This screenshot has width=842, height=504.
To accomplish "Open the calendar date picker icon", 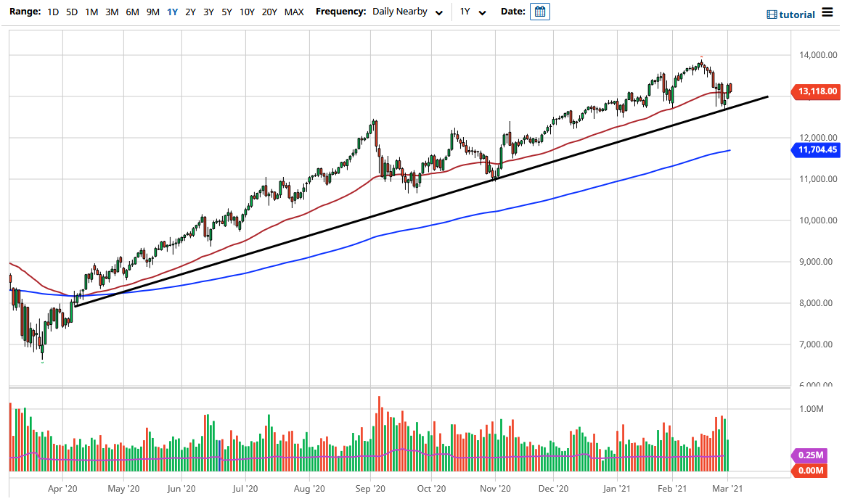I will (x=539, y=12).
